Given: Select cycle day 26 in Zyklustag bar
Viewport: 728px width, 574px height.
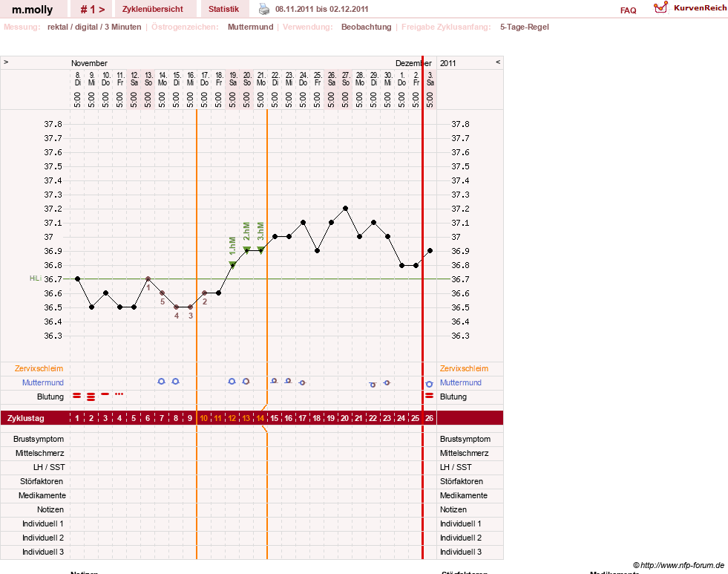Looking at the screenshot, I should point(430,418).
